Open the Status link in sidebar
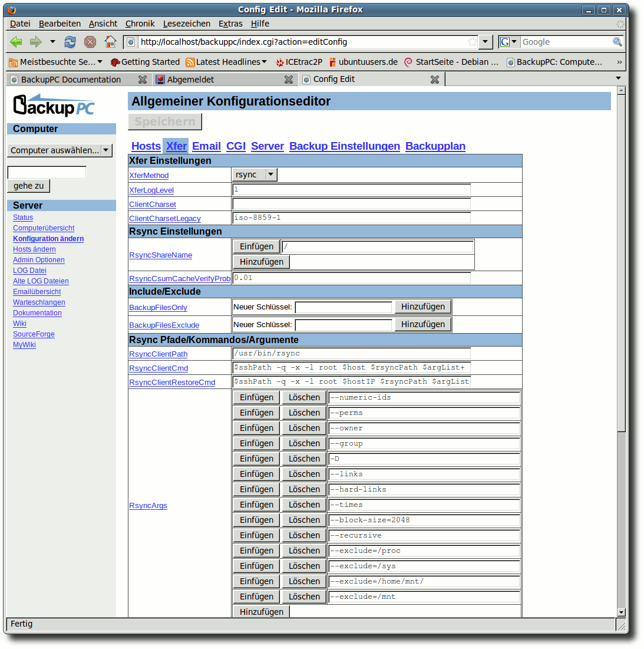Image resolution: width=644 pixels, height=649 pixels. [x=23, y=218]
